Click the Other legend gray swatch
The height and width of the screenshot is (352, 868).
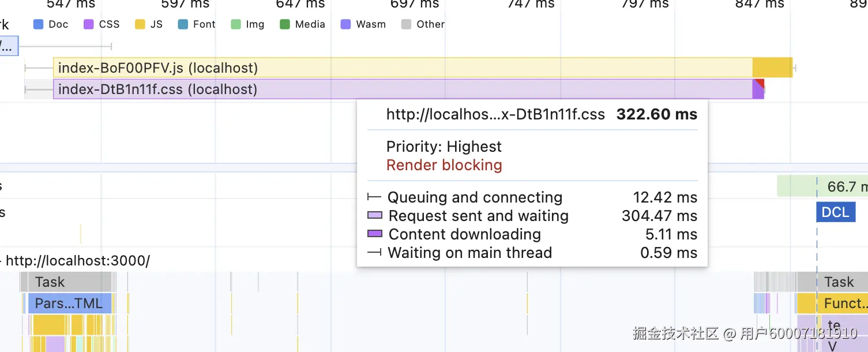tap(406, 24)
